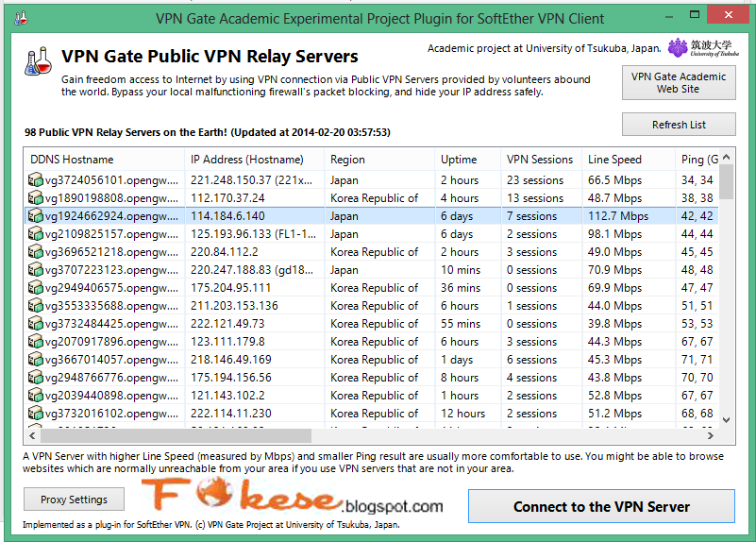
Task: Select IP address 114.184.6.140 cell
Action: pyautogui.click(x=254, y=215)
